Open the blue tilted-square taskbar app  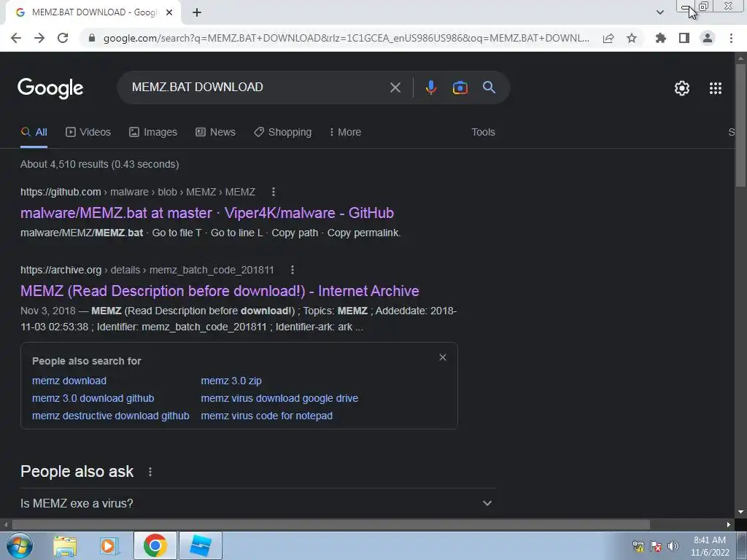point(201,545)
